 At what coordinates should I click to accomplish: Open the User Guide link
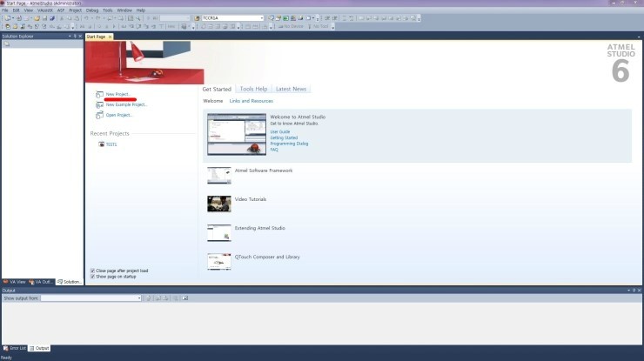click(x=280, y=131)
